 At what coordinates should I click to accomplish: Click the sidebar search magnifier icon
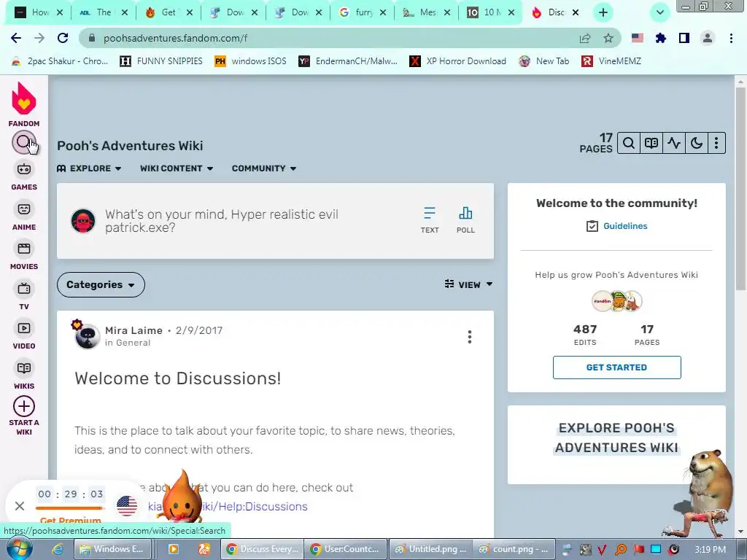pos(23,142)
